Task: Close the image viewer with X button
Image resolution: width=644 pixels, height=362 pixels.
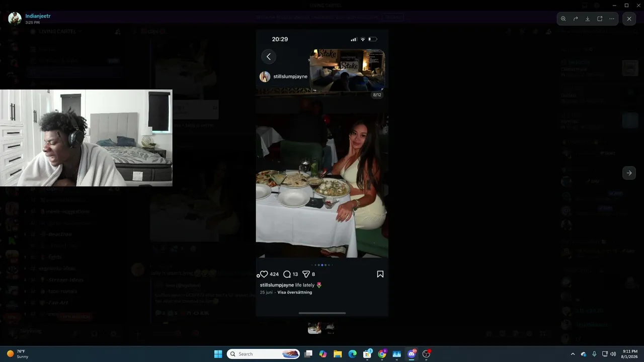Action: coord(629,19)
